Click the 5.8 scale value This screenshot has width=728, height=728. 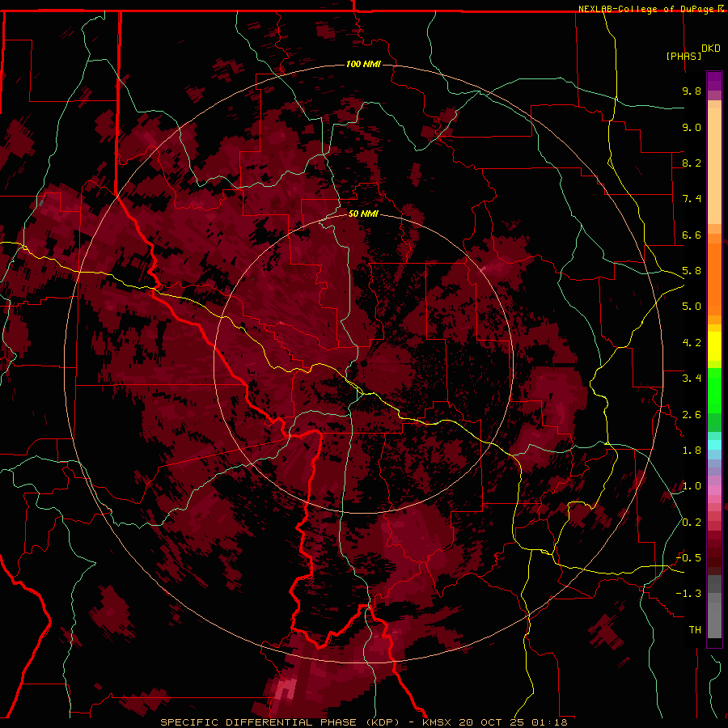tap(692, 271)
